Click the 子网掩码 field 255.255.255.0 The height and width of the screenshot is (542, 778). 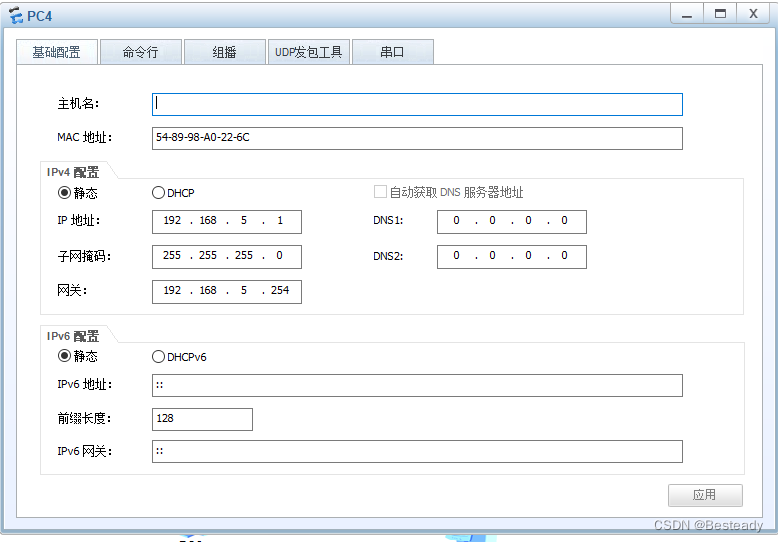coord(227,257)
